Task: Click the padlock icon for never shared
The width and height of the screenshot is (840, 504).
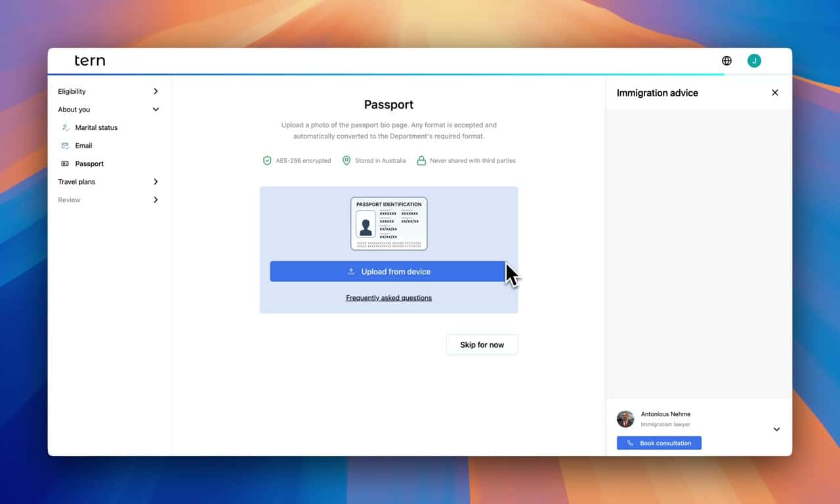Action: click(421, 161)
